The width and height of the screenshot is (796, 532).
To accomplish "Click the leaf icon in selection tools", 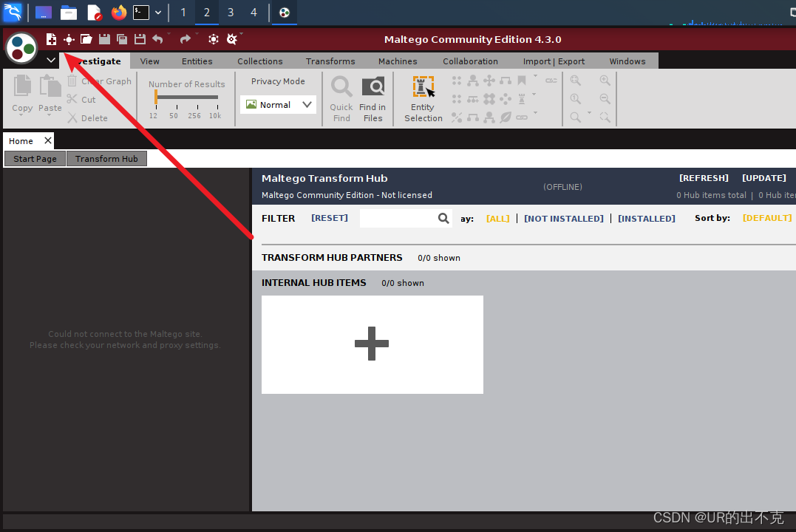I will click(x=505, y=117).
